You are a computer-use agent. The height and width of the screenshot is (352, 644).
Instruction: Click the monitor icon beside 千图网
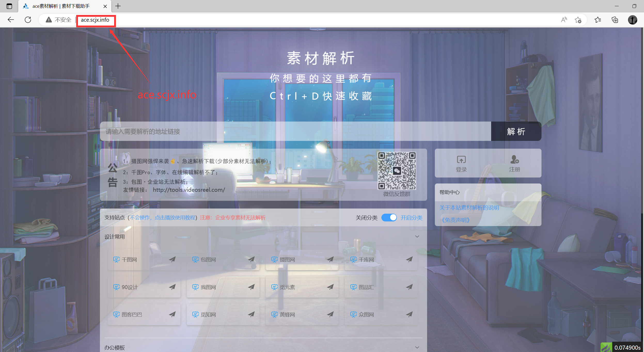tap(116, 260)
